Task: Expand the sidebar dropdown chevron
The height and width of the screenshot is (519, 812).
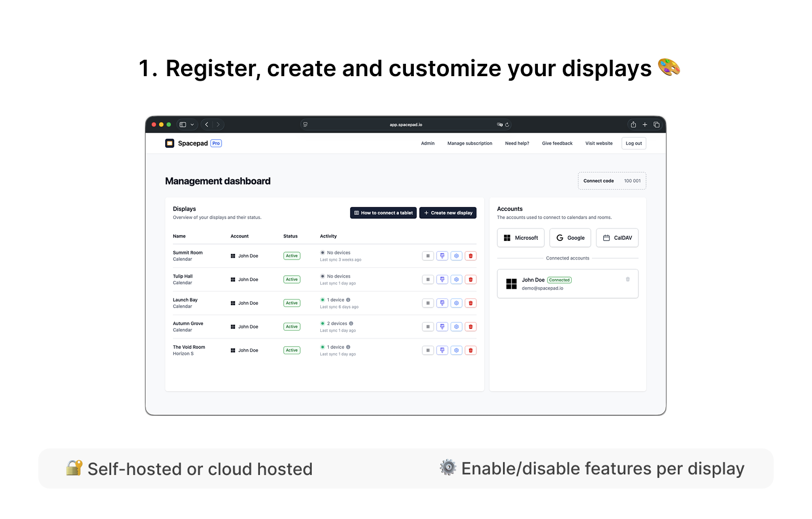Action: click(192, 125)
